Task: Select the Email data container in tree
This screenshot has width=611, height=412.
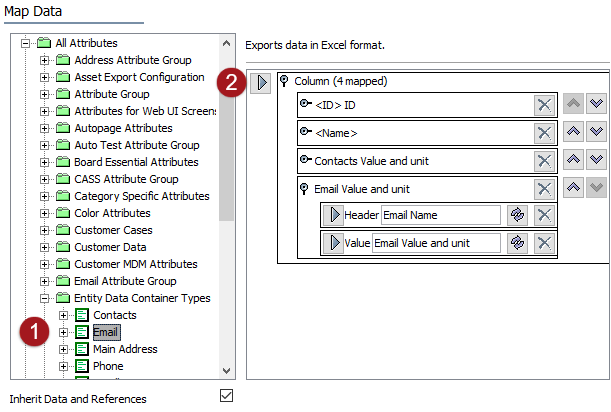Action: [105, 332]
